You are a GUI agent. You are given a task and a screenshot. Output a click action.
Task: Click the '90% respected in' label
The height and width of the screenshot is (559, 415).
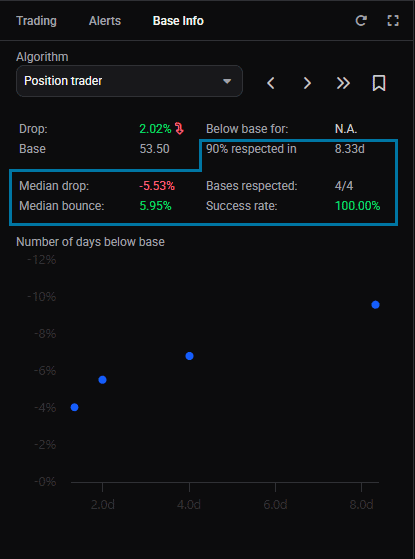tap(251, 149)
